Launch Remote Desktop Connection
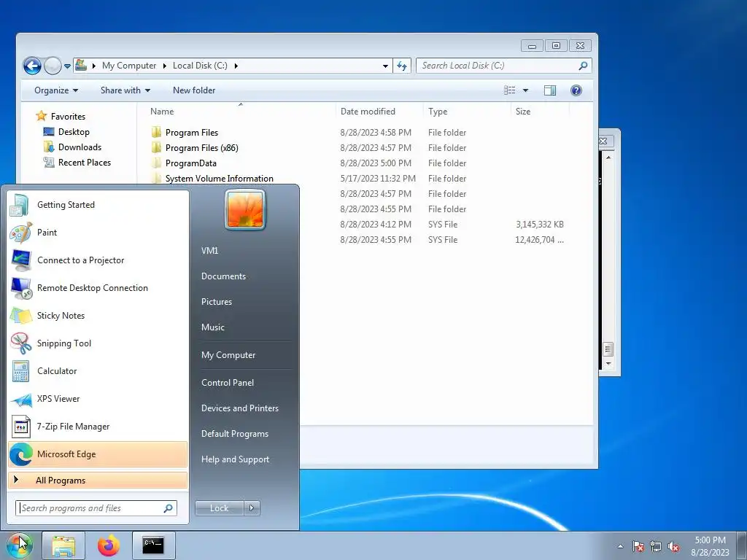747x560 pixels. tap(98, 287)
